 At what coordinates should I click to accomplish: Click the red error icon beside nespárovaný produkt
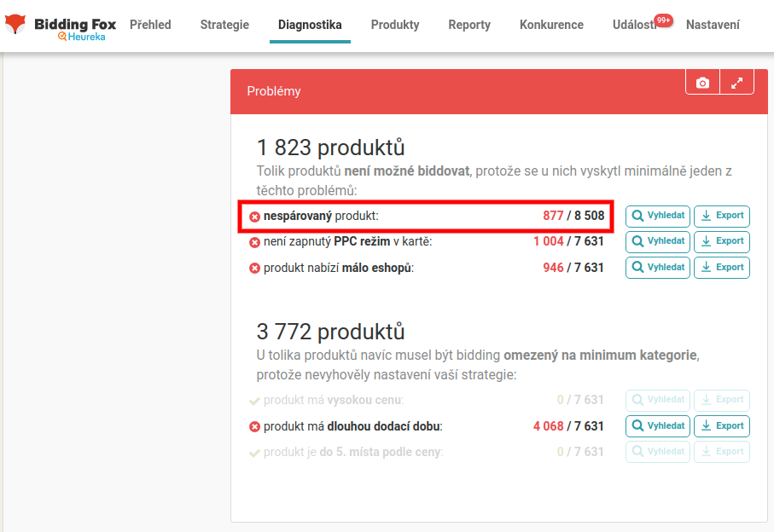[x=254, y=217]
